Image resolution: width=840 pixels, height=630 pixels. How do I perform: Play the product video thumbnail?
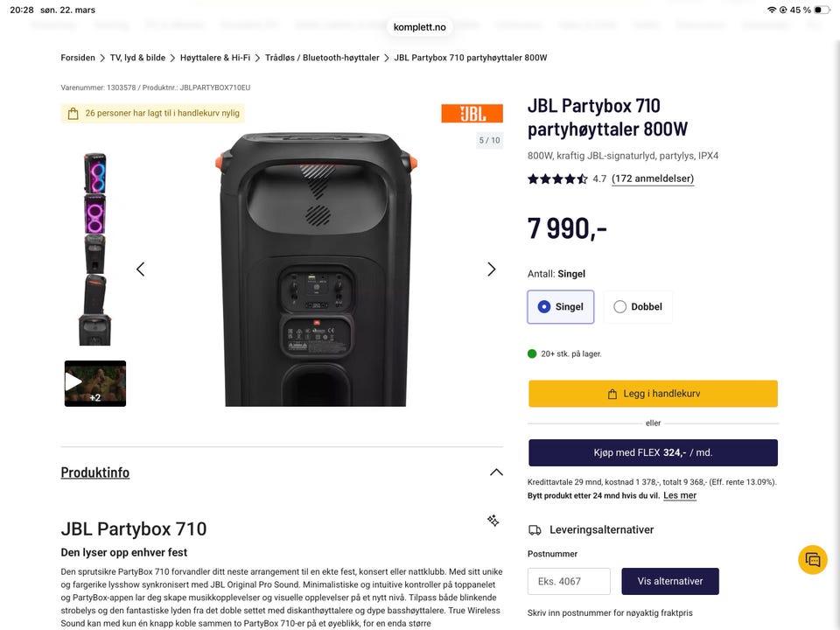95,383
